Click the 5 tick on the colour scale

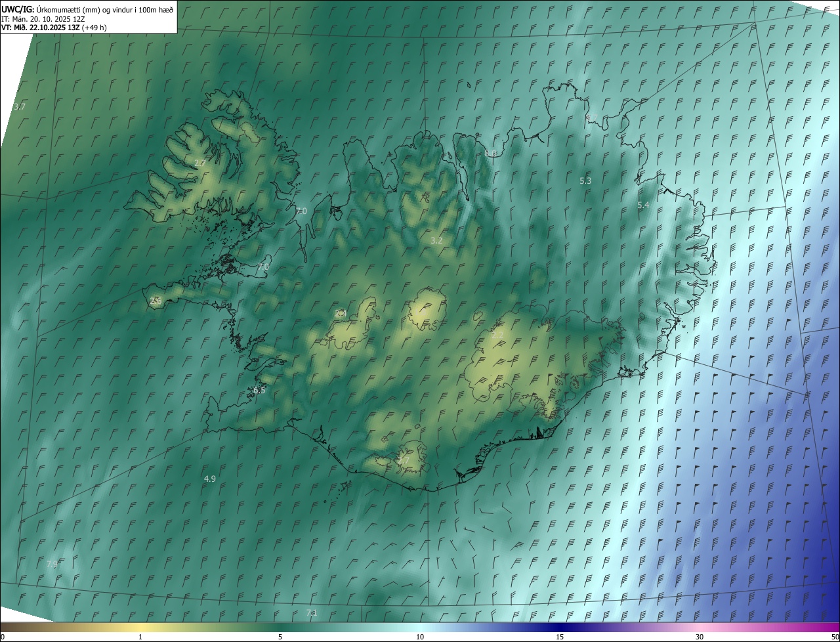280,637
